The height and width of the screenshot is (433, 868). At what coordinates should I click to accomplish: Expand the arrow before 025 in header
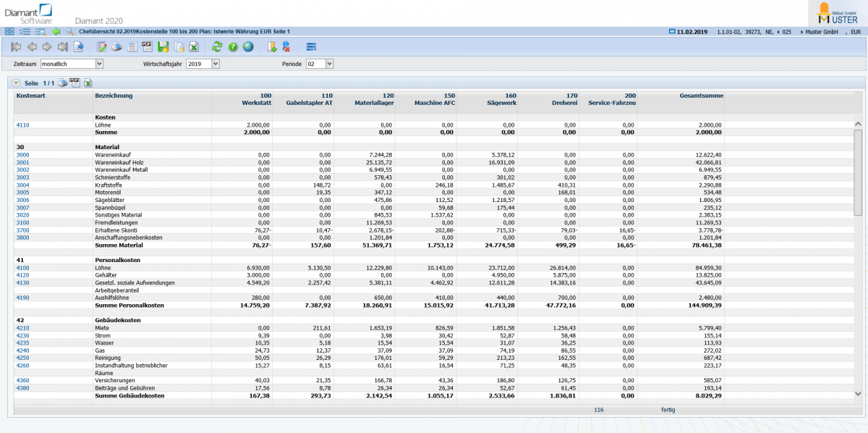[778, 32]
